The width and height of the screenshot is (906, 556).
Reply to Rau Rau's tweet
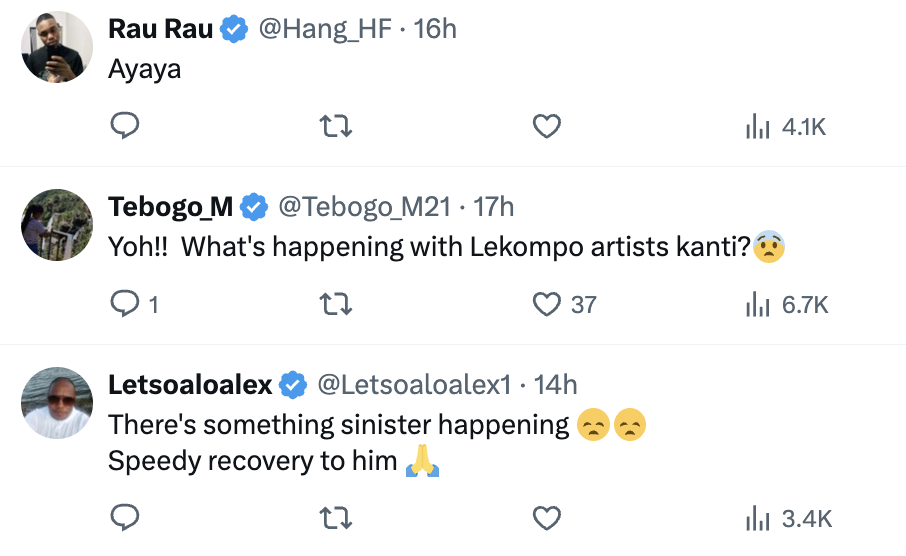[123, 127]
